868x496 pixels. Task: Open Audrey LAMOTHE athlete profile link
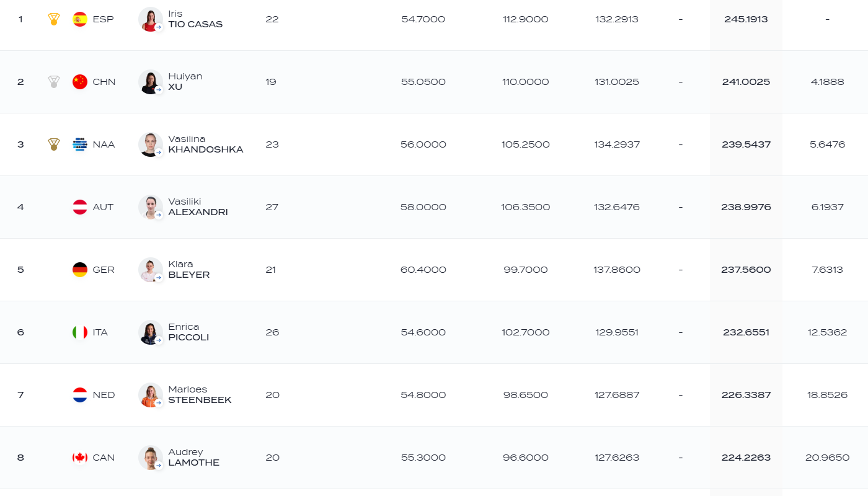[x=193, y=458]
